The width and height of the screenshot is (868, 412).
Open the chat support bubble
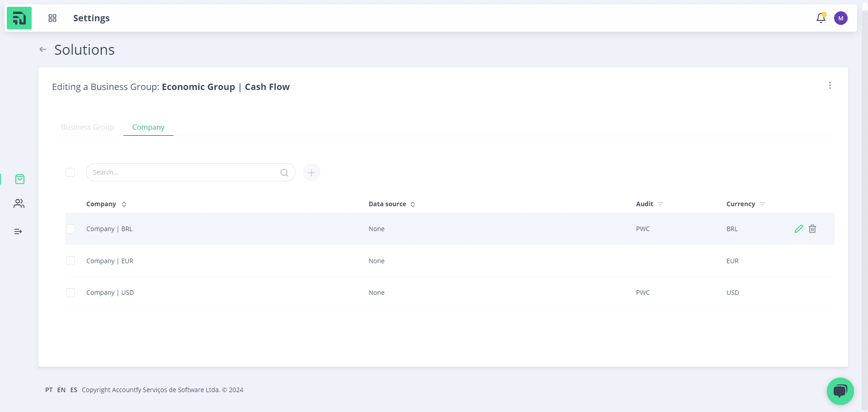[x=840, y=391]
